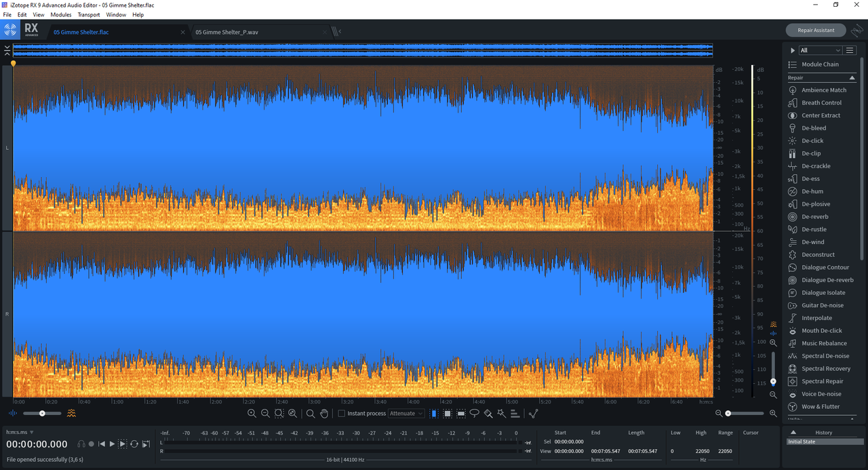This screenshot has width=868, height=470.
Task: Select the Lasso selection tool
Action: [475, 413]
